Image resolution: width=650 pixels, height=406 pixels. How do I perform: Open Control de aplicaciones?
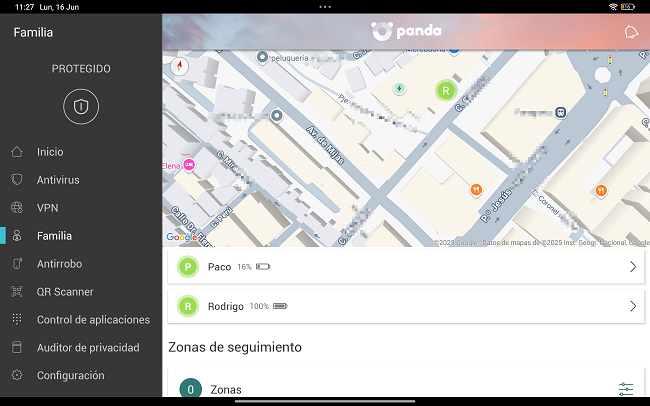point(93,320)
